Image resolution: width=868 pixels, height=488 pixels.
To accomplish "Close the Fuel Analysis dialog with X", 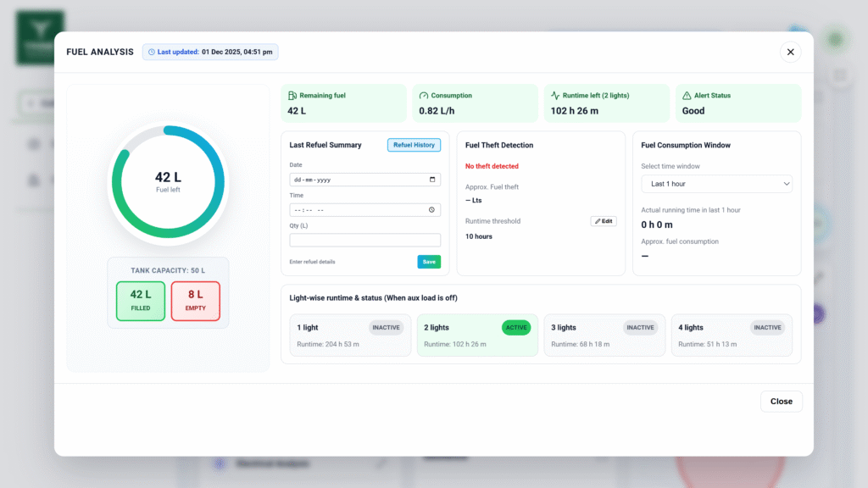I will pos(790,52).
